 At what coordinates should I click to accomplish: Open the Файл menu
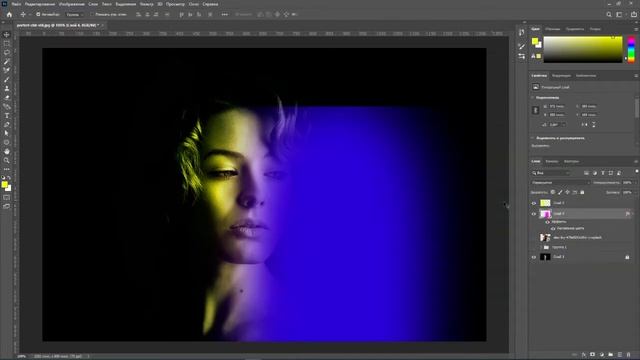coord(16,4)
